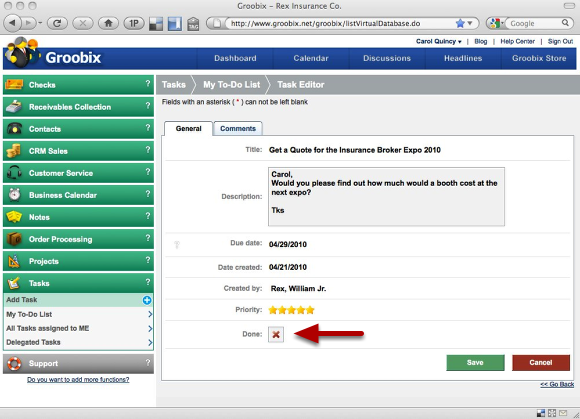This screenshot has width=580, height=419.
Task: Open help for Checks question mark
Action: pos(148,84)
